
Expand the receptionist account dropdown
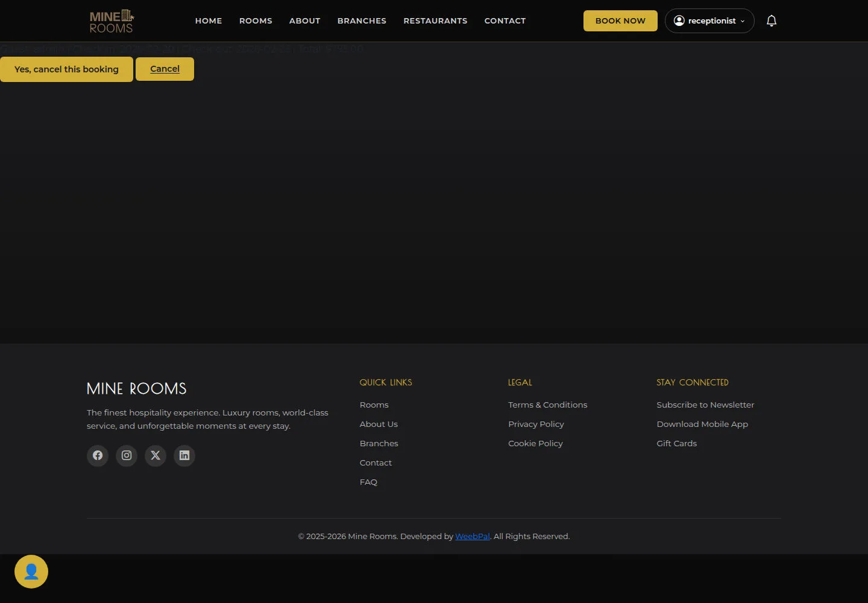709,21
